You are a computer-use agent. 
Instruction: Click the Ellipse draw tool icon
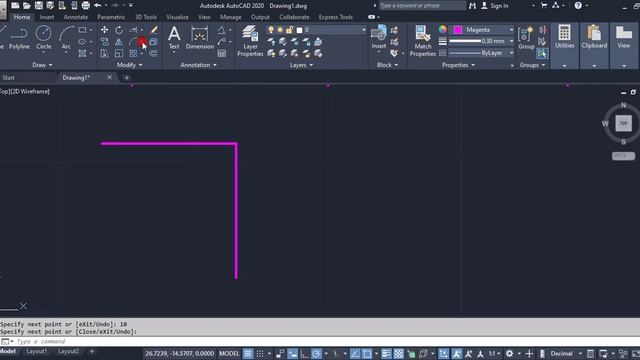(82, 42)
